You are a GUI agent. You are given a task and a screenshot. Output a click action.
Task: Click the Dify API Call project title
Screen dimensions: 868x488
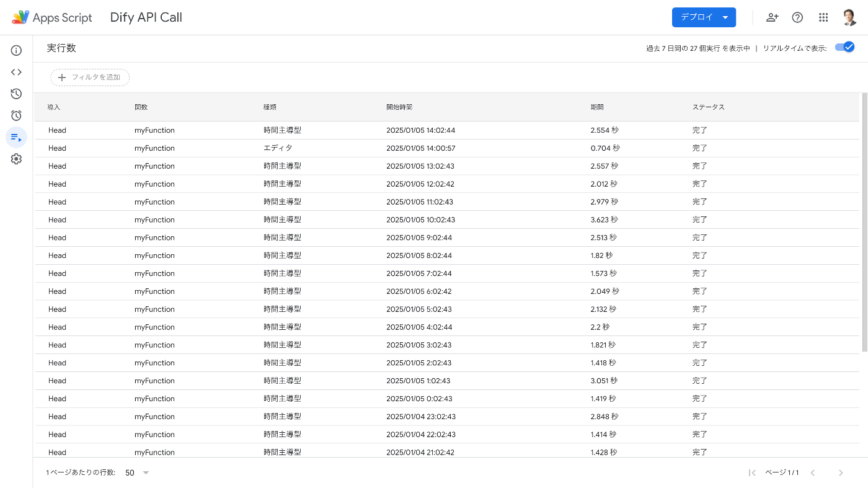click(146, 17)
